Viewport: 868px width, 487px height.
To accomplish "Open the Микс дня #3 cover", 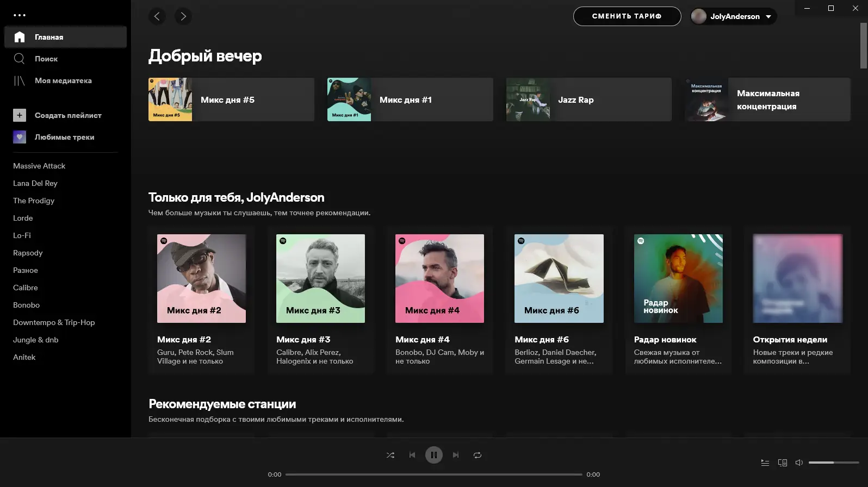I will click(x=320, y=278).
